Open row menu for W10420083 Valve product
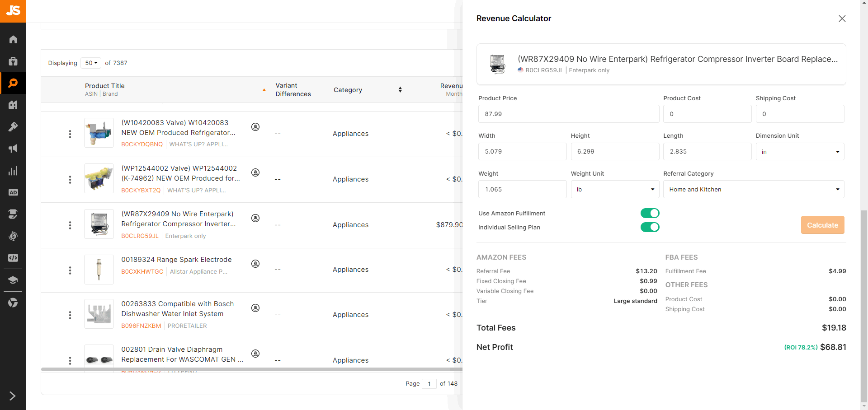This screenshot has height=410, width=868. [70, 134]
